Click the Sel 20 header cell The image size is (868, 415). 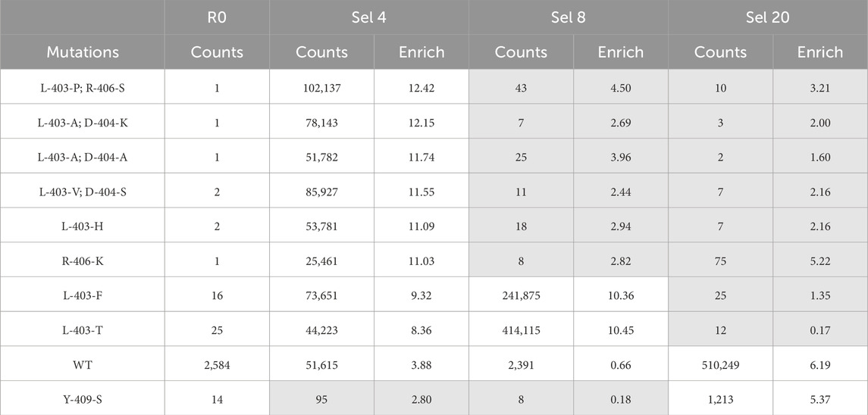tap(769, 17)
